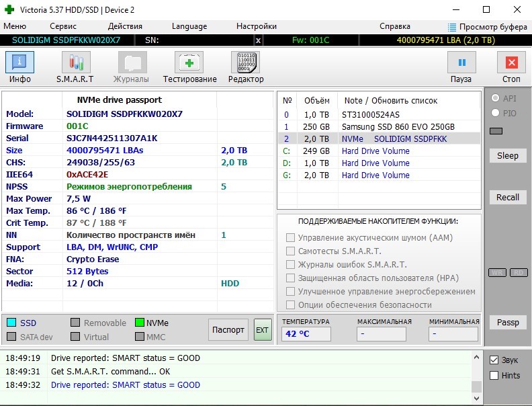The height and width of the screenshot is (406, 532).
Task: Select G: 2,0 TB Hard Drive Volume
Action: click(379, 175)
